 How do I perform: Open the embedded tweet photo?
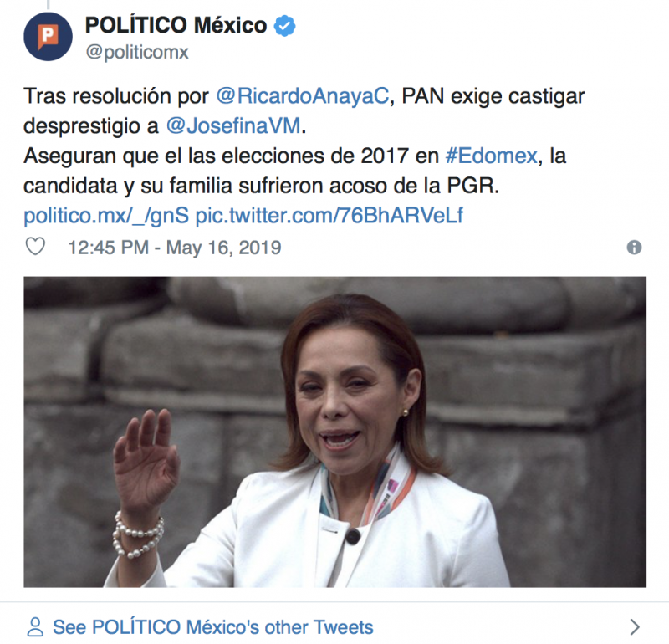[x=335, y=432]
